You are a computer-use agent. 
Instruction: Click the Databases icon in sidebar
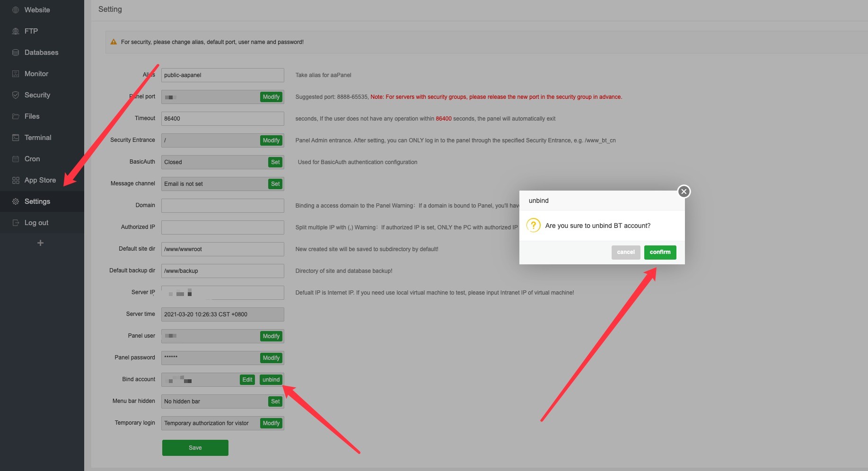pyautogui.click(x=16, y=52)
